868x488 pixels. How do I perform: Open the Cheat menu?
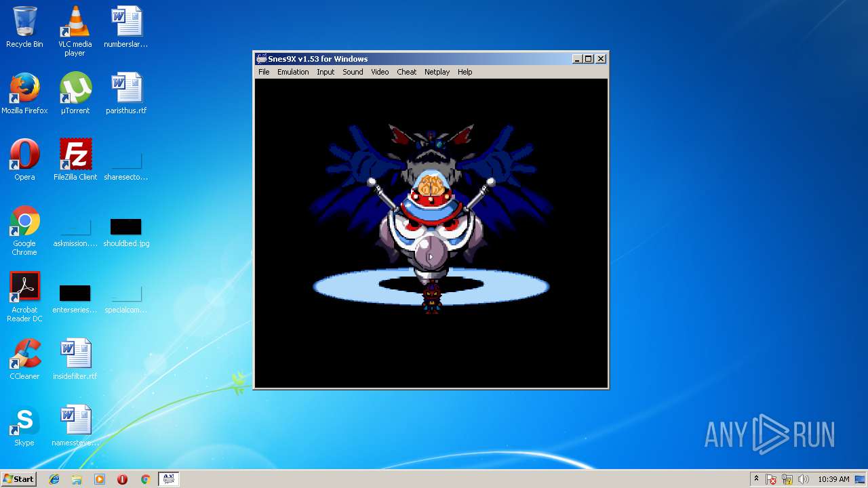point(407,72)
